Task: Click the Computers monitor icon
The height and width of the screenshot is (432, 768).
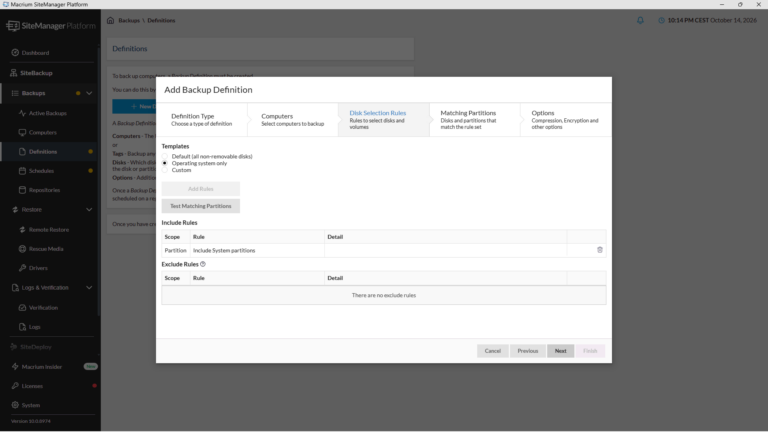Action: (22, 132)
